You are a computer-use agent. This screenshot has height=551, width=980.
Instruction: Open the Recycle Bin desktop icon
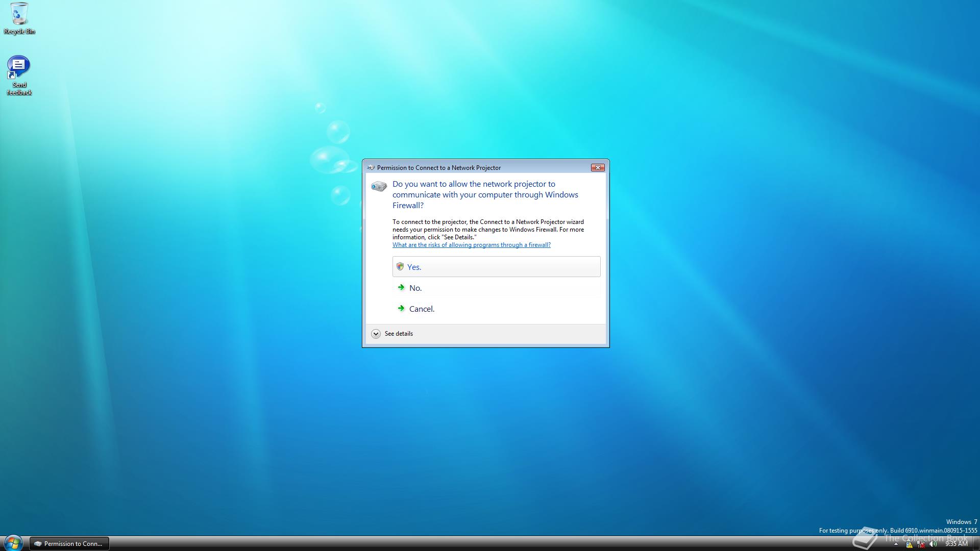19,18
